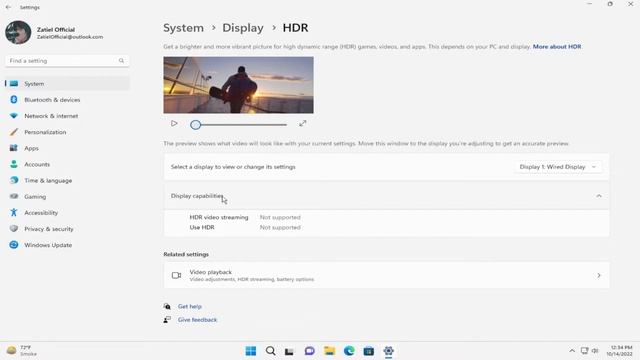Viewport: 640px width, 360px height.
Task: Launch Microsoft Edge from the taskbar
Action: [349, 351]
